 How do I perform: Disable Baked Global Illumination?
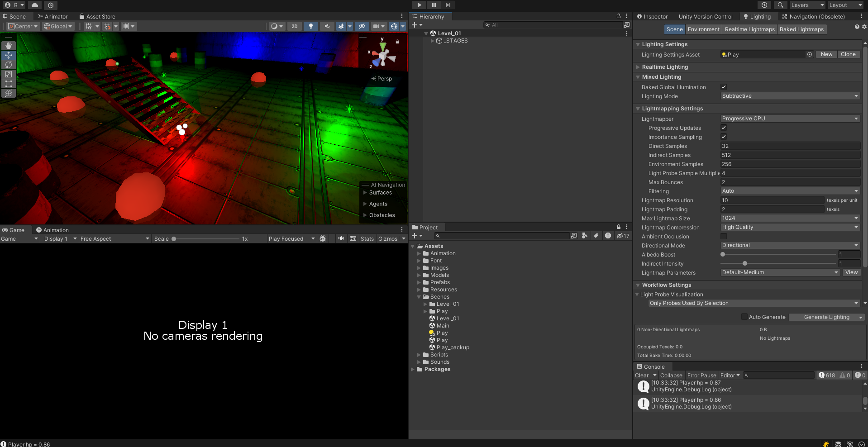[x=724, y=87]
